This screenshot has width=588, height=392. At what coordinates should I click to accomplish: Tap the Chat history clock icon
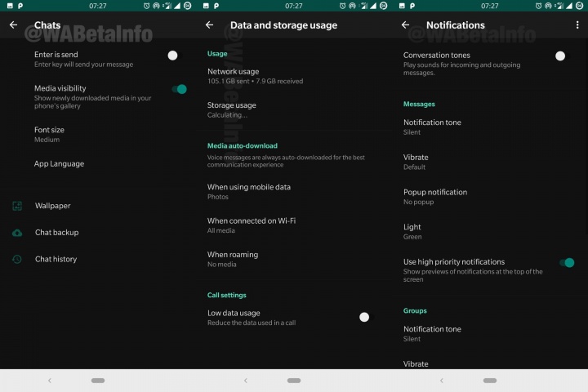pos(17,259)
